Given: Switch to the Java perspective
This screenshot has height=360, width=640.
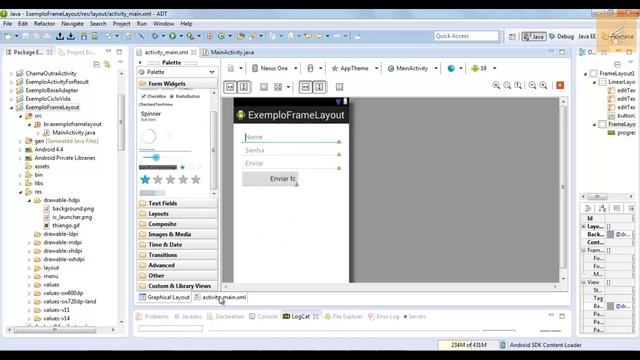Looking at the screenshot, I should pyautogui.click(x=534, y=36).
